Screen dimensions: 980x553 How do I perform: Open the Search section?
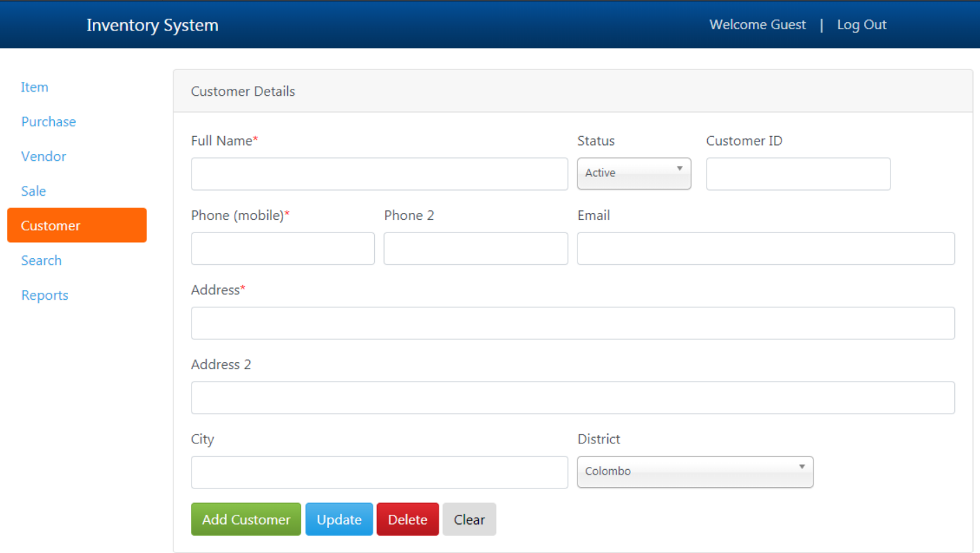pos(41,261)
